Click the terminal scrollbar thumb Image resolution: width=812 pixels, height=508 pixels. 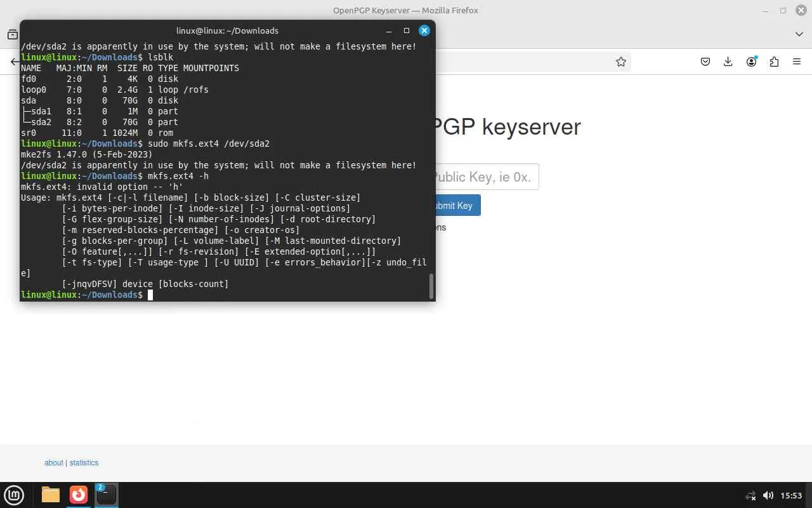point(432,286)
